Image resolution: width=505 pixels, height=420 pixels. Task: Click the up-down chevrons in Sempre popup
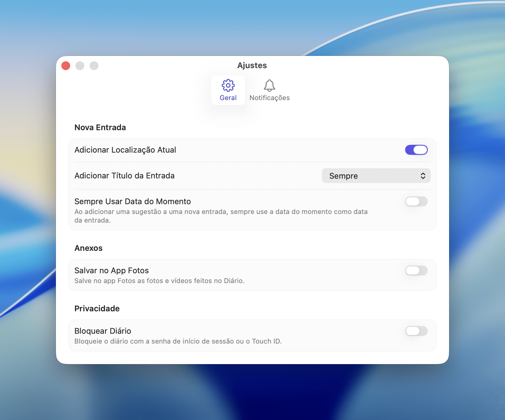tap(423, 176)
